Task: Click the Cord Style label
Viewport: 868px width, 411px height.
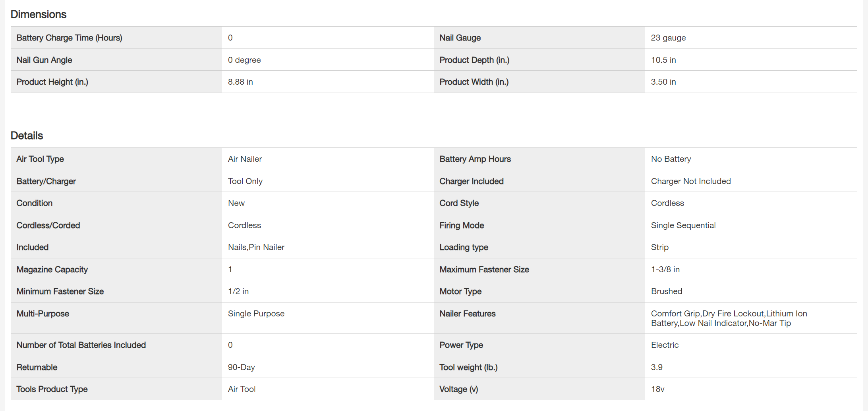Action: tap(459, 203)
